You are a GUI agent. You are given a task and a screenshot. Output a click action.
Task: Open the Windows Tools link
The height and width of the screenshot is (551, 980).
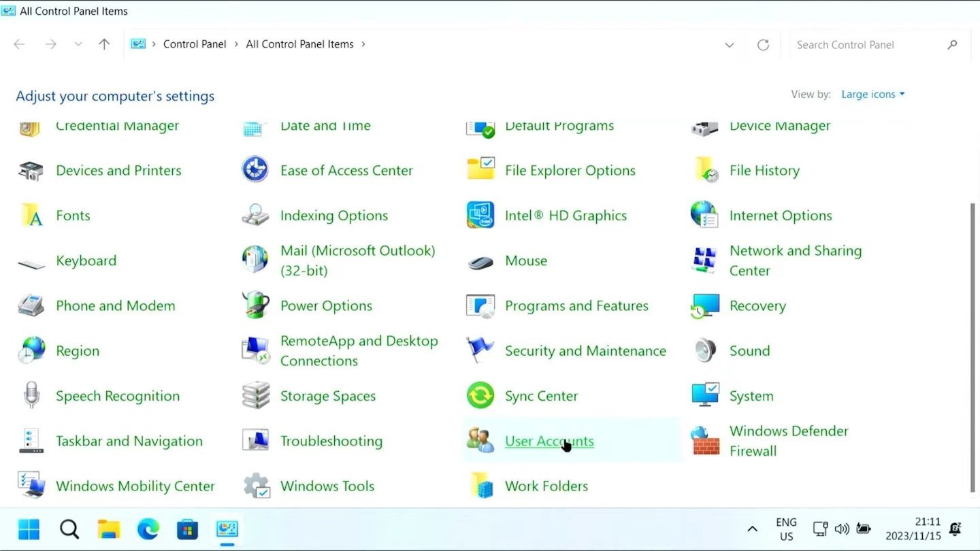[x=327, y=486]
